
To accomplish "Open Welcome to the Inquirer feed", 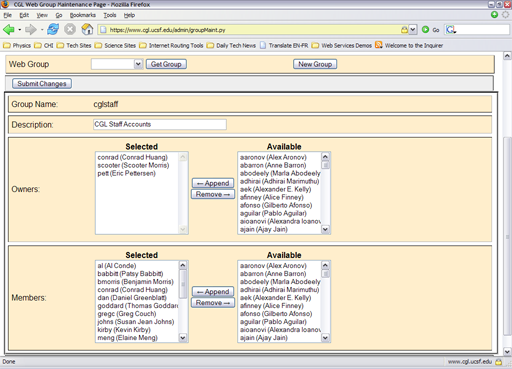I will (409, 45).
